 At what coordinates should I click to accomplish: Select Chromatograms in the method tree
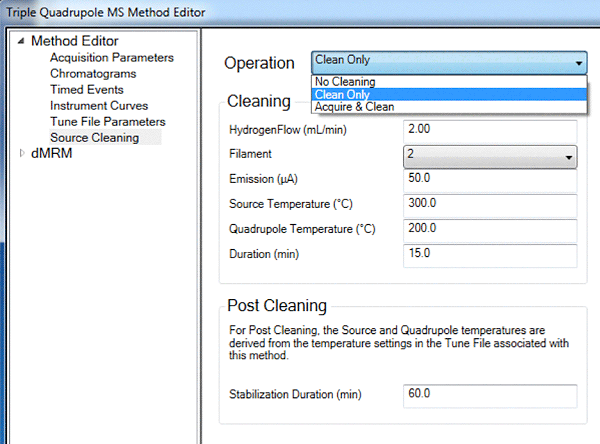click(x=93, y=74)
